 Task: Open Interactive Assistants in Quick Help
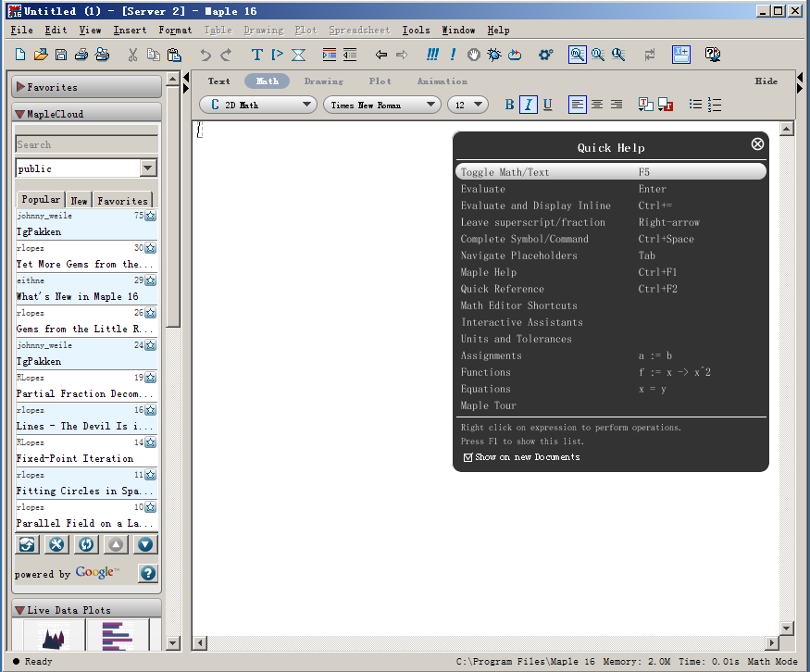(x=522, y=322)
